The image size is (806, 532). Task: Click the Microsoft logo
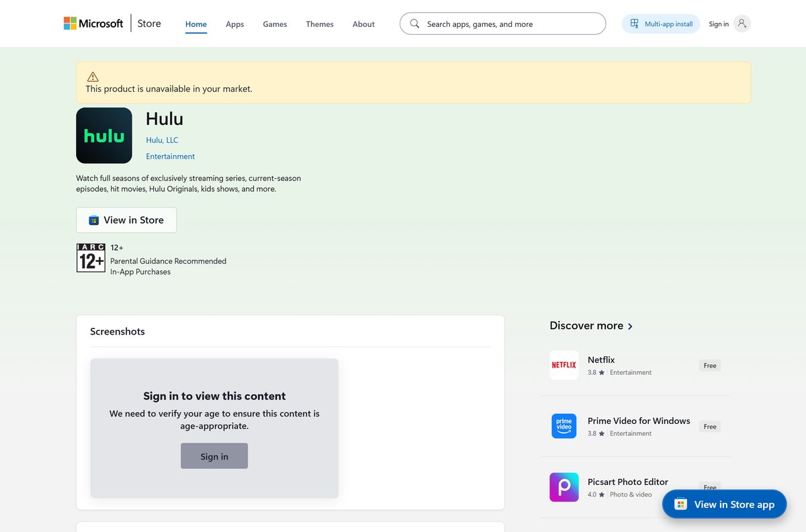tap(93, 24)
